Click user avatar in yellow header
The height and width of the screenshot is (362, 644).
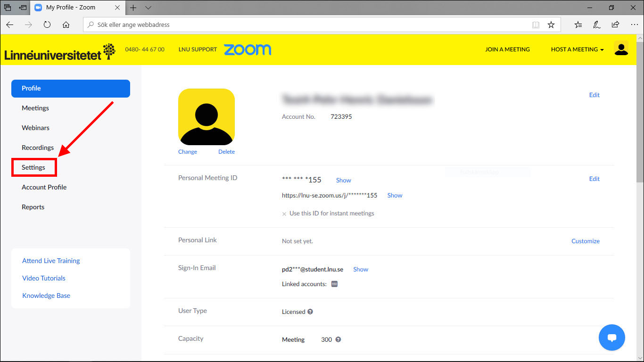621,49
